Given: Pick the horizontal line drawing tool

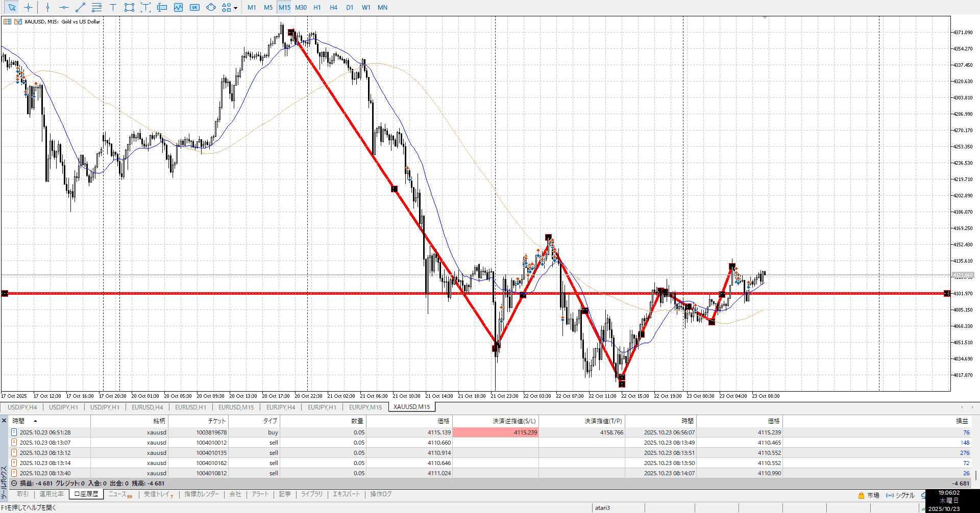Looking at the screenshot, I should pos(64,8).
